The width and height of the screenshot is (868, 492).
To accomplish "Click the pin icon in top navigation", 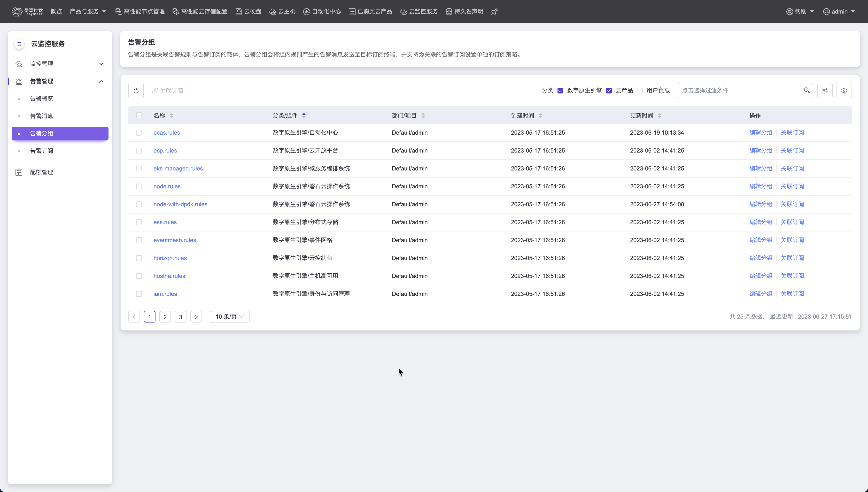I will click(494, 12).
